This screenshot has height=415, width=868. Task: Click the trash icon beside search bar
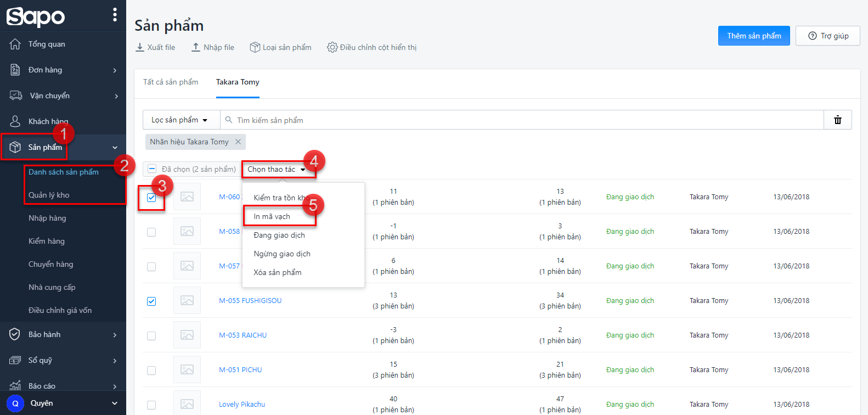coord(837,120)
